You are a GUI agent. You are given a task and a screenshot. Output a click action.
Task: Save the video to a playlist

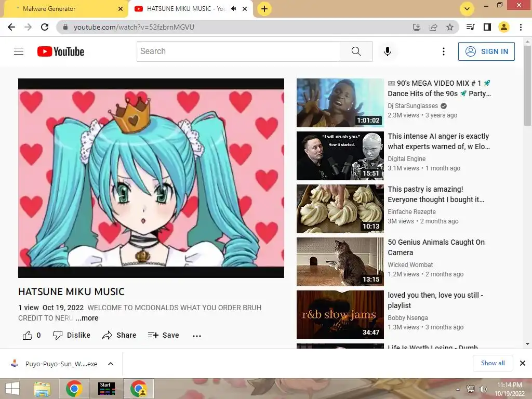point(163,335)
